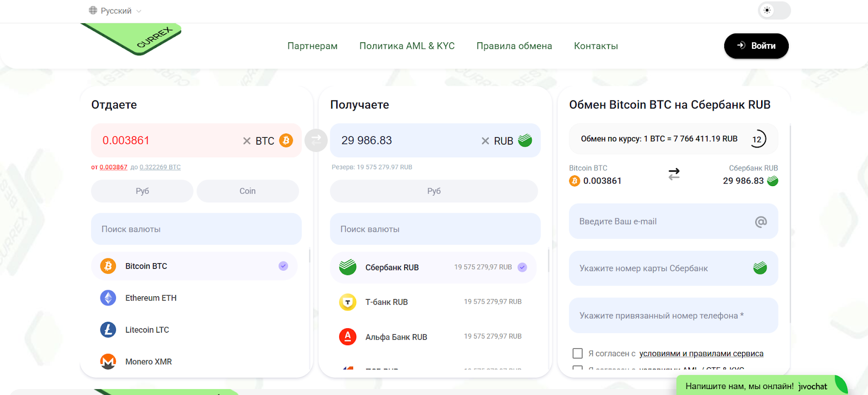Click the linked phone number field

click(x=673, y=315)
